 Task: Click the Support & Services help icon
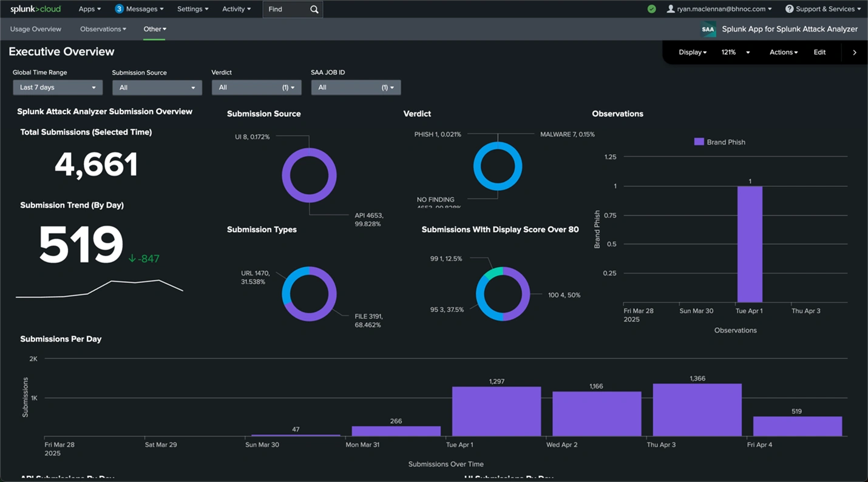[x=789, y=9]
